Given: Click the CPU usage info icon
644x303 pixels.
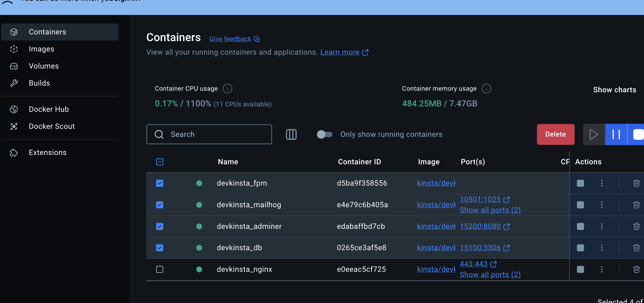Looking at the screenshot, I should pyautogui.click(x=227, y=89).
